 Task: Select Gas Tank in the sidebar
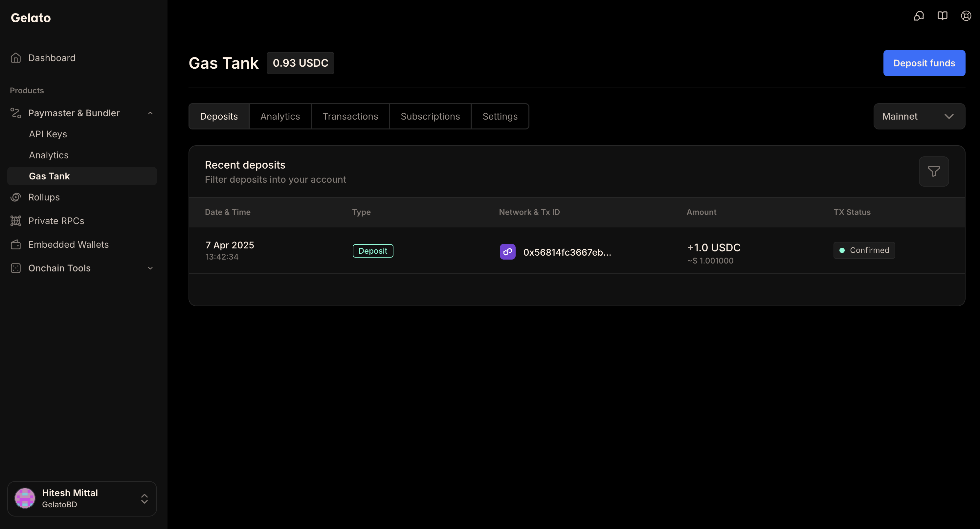point(82,176)
